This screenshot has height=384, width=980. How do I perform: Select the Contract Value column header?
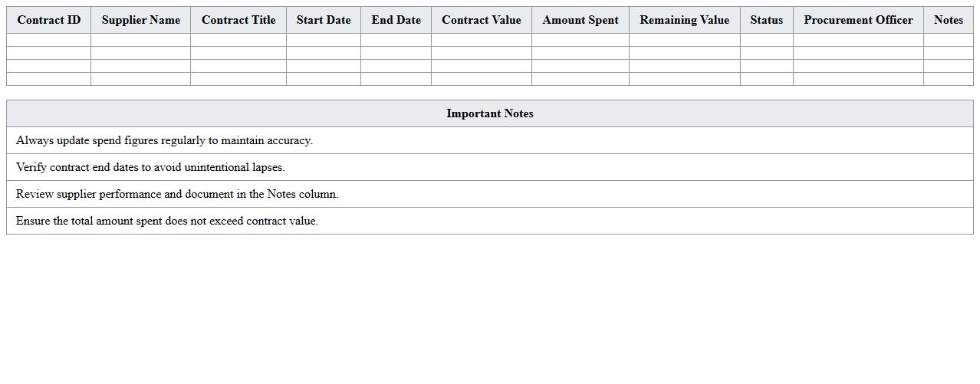[x=481, y=20]
